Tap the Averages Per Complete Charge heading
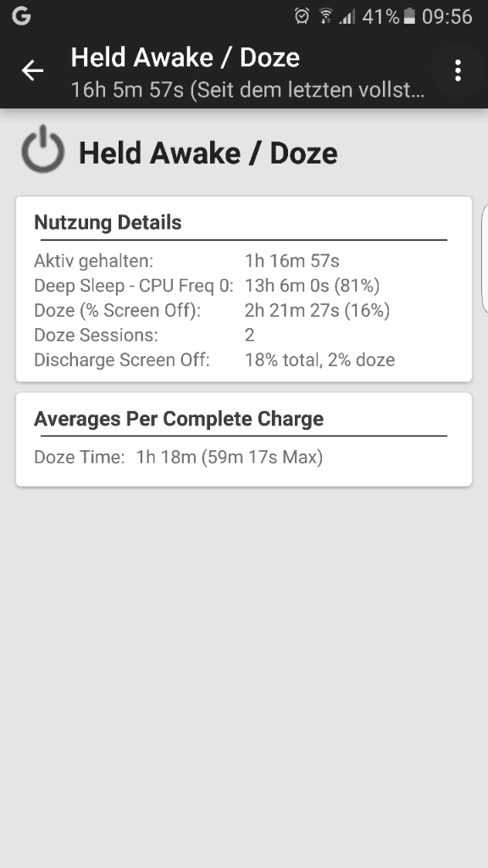 tap(179, 419)
